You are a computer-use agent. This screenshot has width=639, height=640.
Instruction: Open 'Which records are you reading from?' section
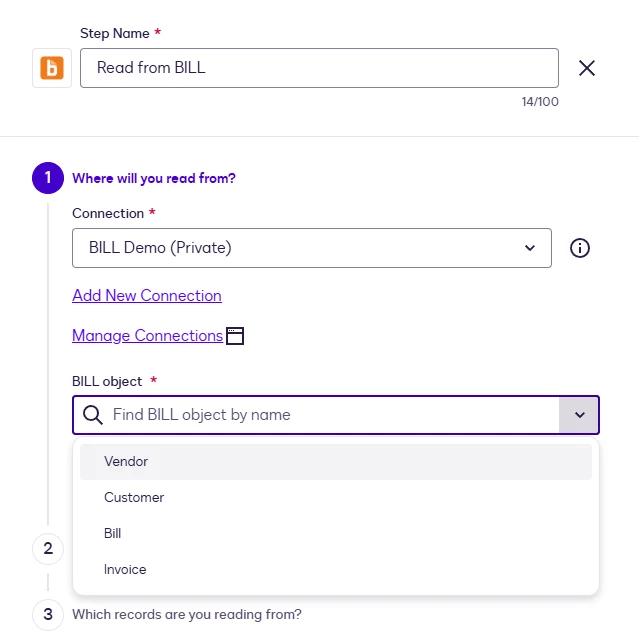186,614
